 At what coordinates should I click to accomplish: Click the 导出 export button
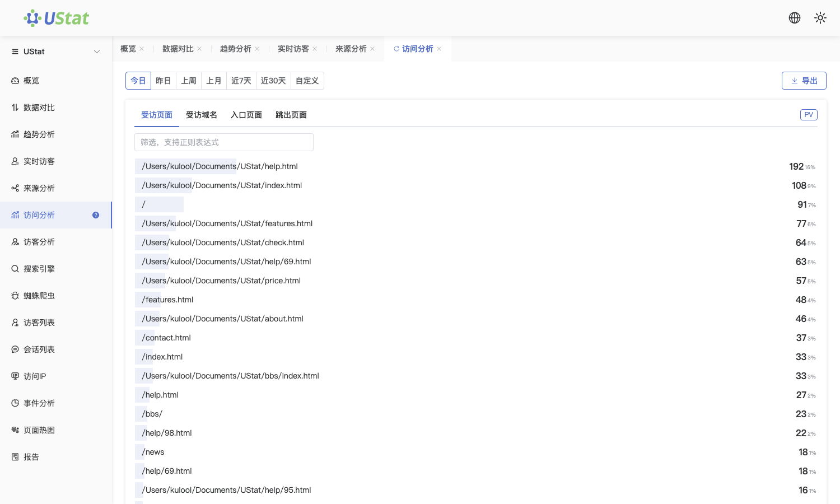(804, 81)
